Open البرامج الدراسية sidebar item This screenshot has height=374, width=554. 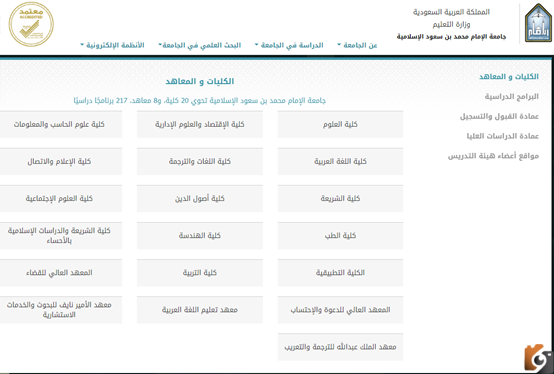point(512,96)
